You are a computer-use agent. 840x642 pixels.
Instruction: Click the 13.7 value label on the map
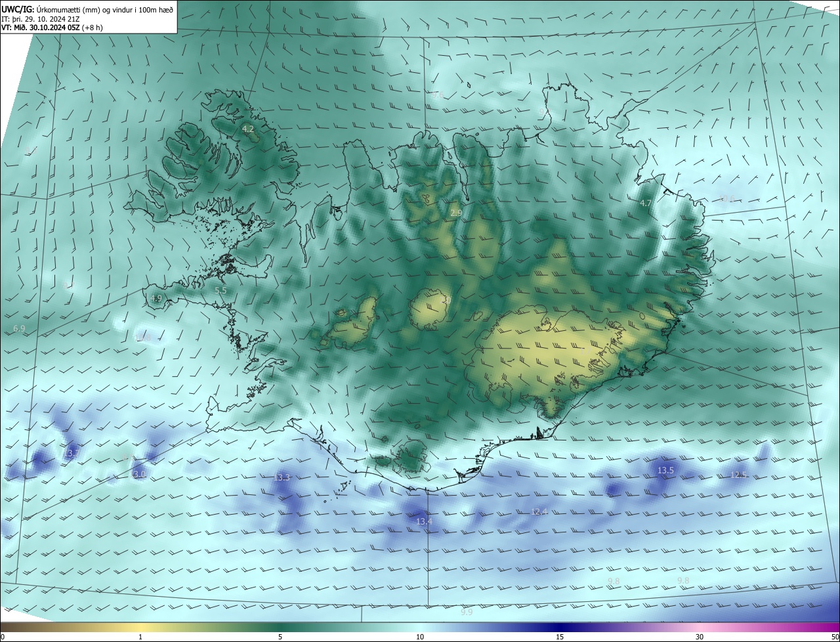(71, 454)
